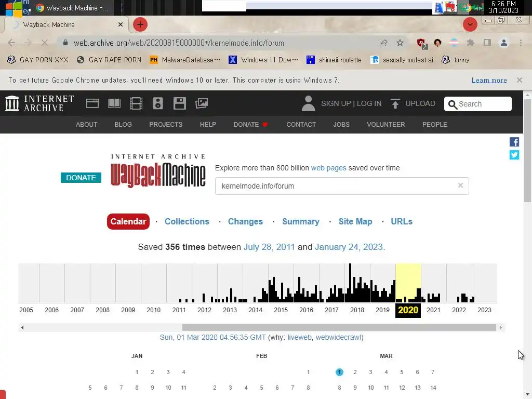
Task: Click the teal DONATE button
Action: [81, 178]
